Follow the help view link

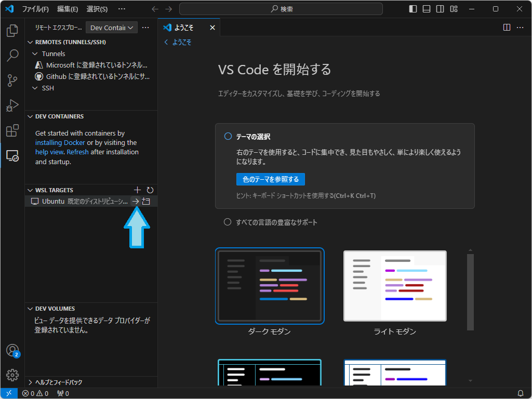click(49, 152)
